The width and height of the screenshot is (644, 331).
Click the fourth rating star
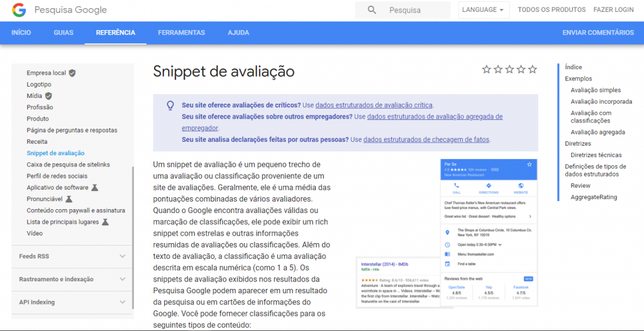[521, 69]
